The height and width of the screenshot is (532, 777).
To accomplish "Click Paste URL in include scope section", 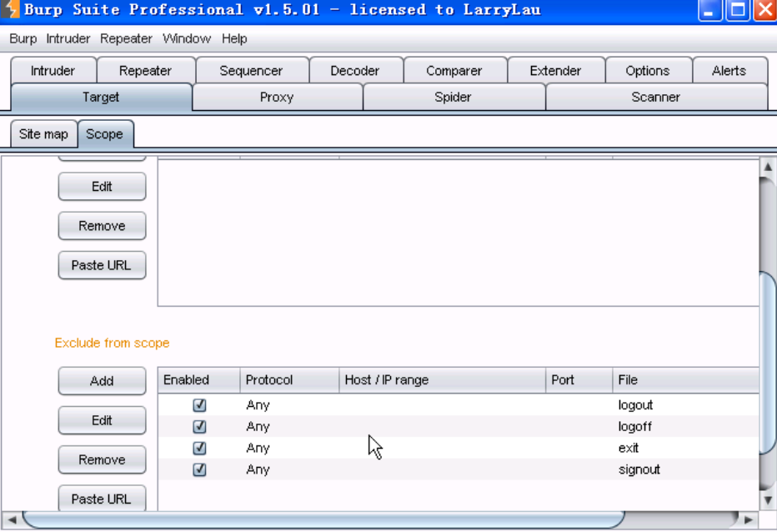I will pos(102,265).
